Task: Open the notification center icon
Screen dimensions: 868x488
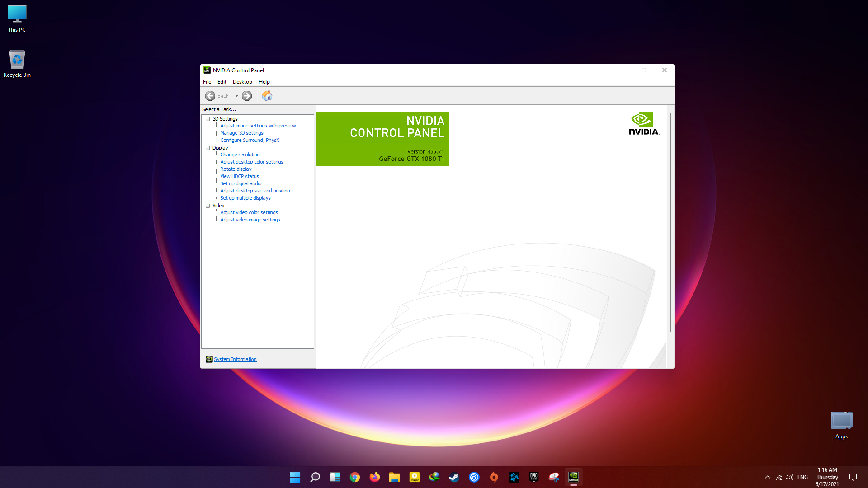Action: [853, 477]
